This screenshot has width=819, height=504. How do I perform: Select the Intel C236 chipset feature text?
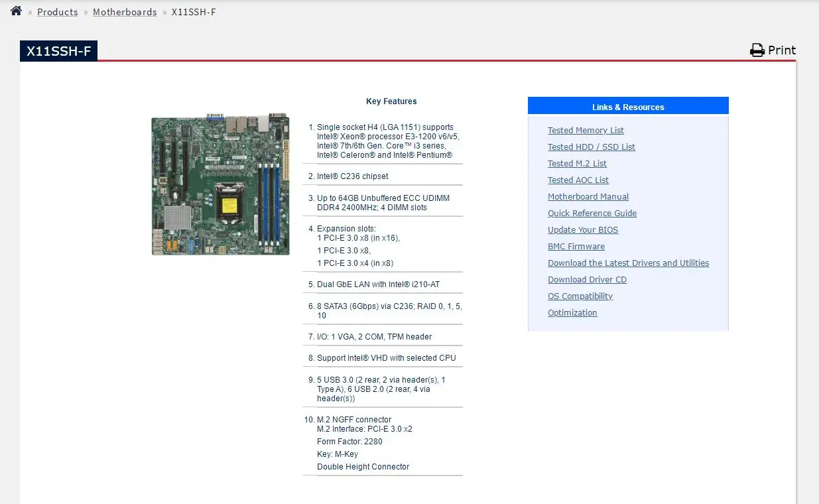click(x=353, y=176)
